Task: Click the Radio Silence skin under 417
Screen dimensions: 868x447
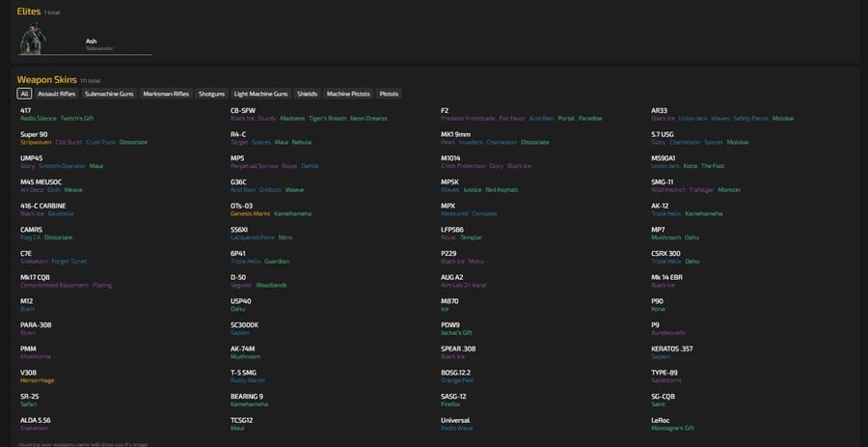Action: point(38,119)
